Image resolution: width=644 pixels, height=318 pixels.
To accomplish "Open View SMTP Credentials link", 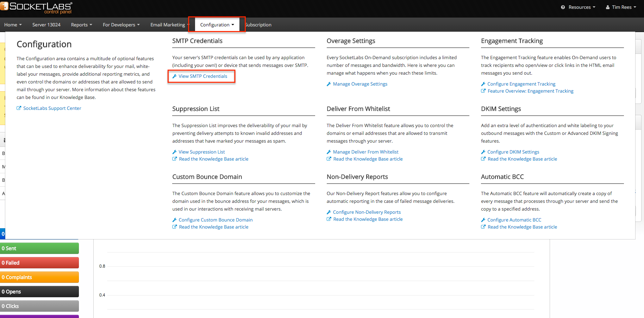I will [x=203, y=76].
